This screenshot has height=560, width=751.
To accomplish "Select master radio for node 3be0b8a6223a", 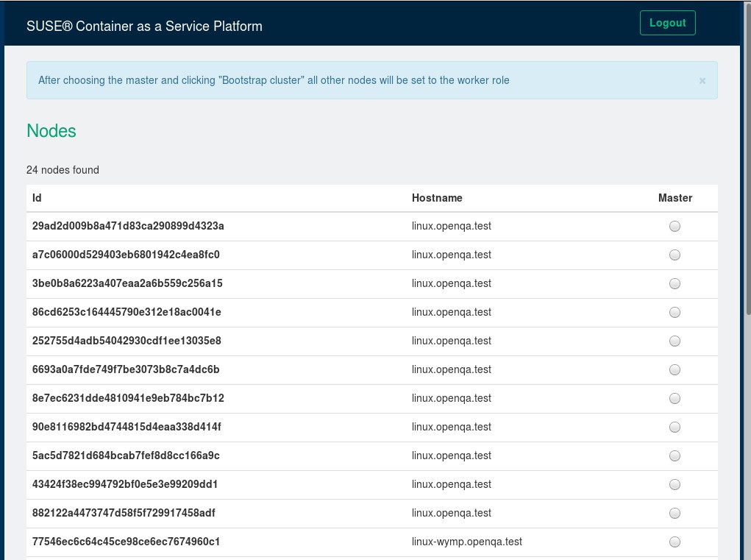I will (675, 283).
